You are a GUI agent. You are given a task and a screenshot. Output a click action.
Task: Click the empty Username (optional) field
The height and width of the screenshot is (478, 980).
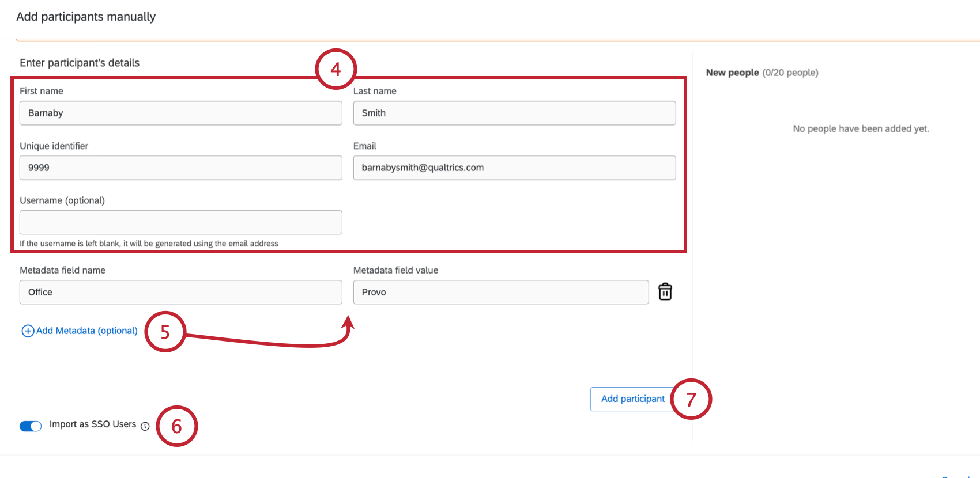click(180, 222)
